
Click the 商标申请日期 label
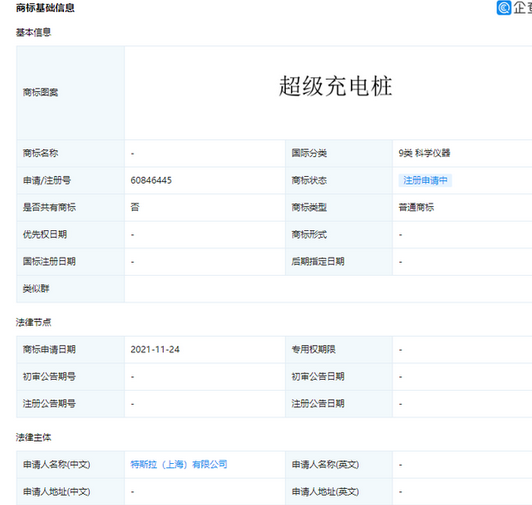tap(49, 350)
